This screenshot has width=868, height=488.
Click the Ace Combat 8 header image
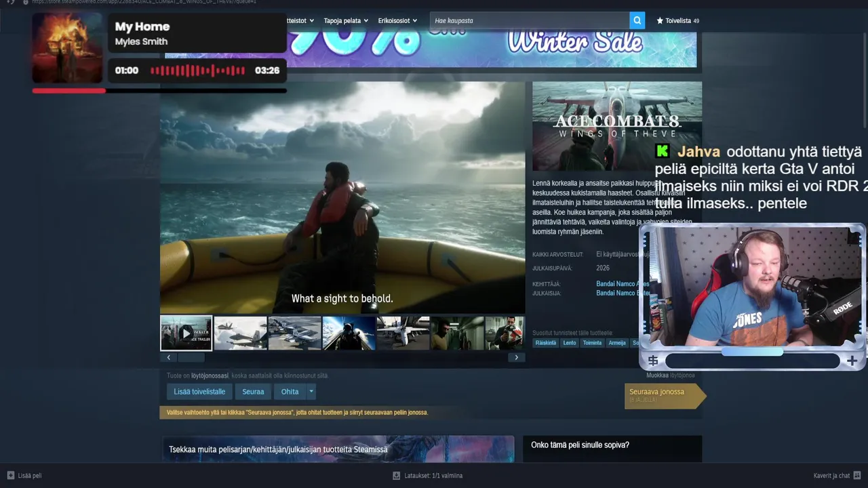617,126
